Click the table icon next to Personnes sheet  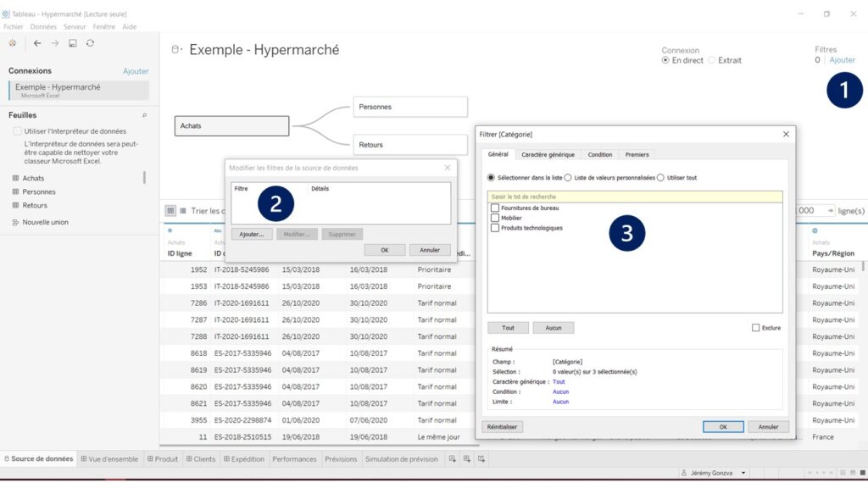coord(15,191)
